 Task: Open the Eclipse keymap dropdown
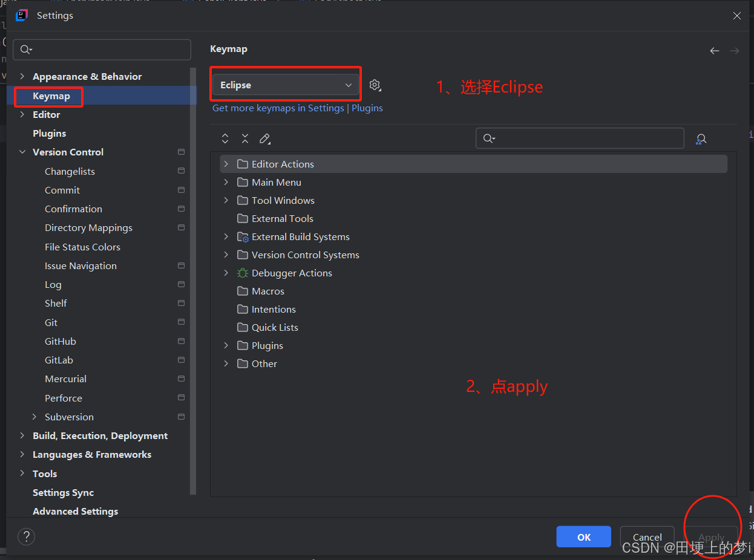click(286, 85)
